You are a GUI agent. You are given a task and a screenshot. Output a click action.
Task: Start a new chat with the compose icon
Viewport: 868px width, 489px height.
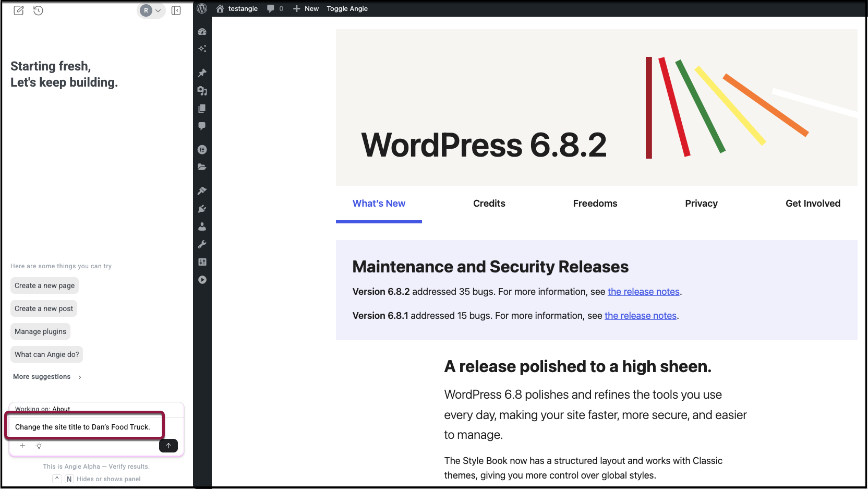19,10
